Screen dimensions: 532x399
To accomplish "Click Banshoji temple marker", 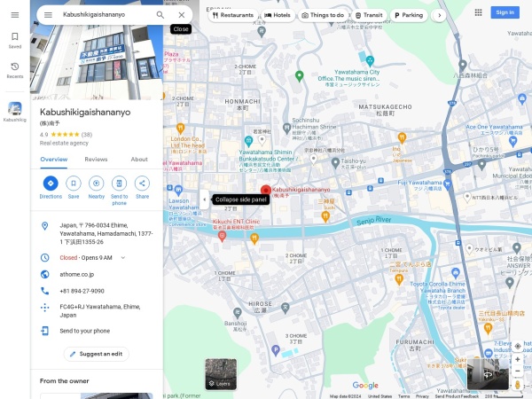I will [x=237, y=312].
